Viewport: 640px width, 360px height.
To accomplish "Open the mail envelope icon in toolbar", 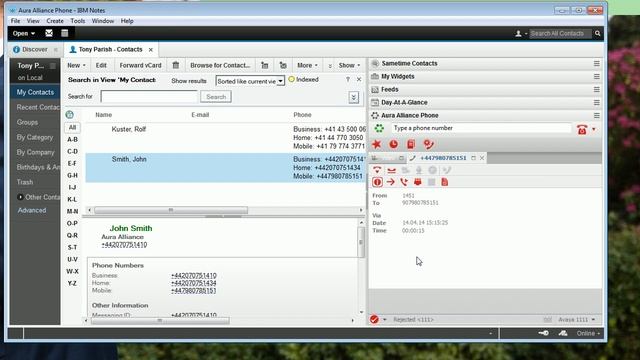I will click(49, 33).
